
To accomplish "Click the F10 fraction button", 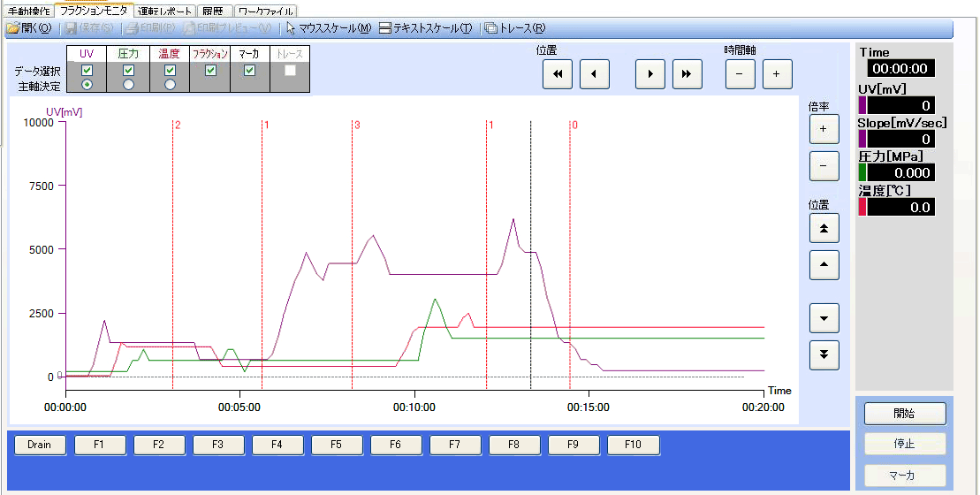I will click(x=634, y=445).
